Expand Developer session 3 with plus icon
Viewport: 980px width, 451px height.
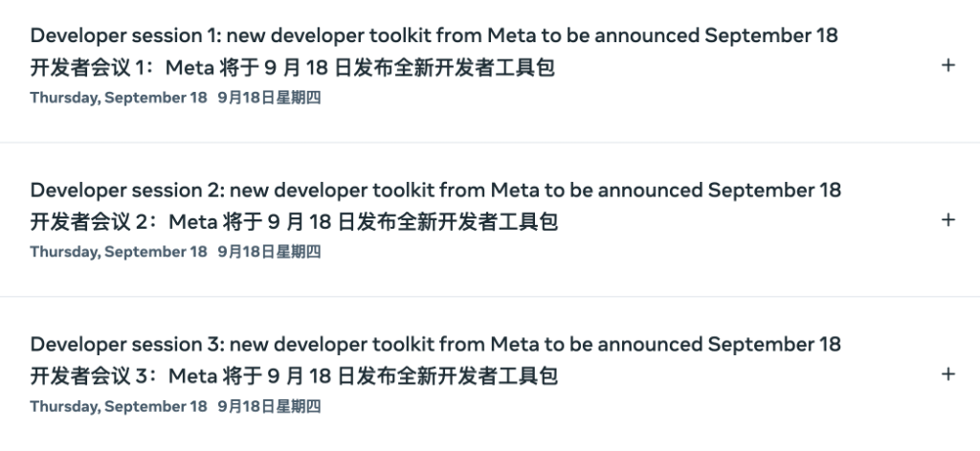[948, 373]
